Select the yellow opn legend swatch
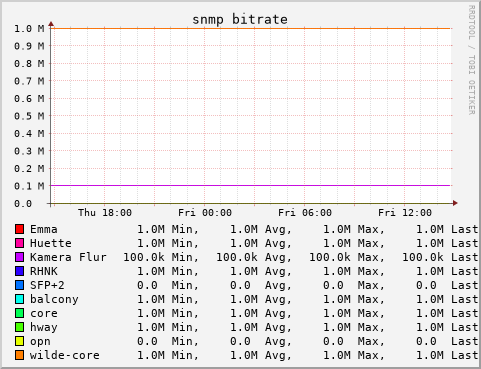481x369 pixels. point(20,341)
